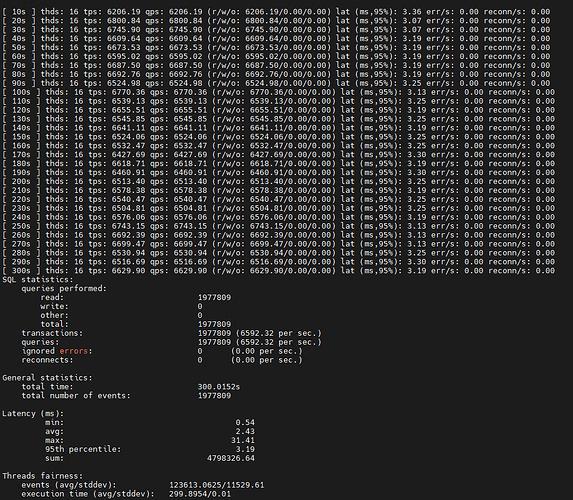Click the 'Latency (ms):' heading
The height and width of the screenshot is (500, 573).
click(x=33, y=413)
